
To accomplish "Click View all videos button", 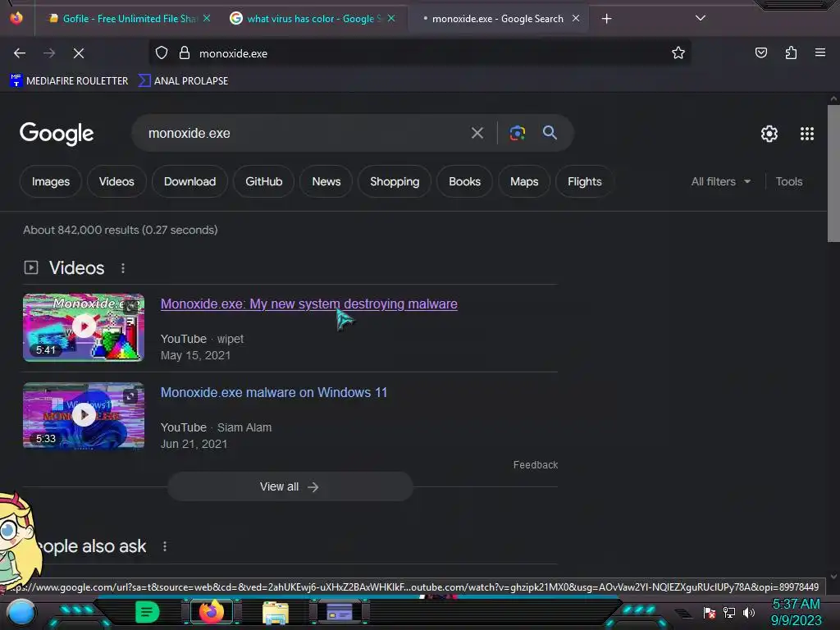I will pos(290,486).
